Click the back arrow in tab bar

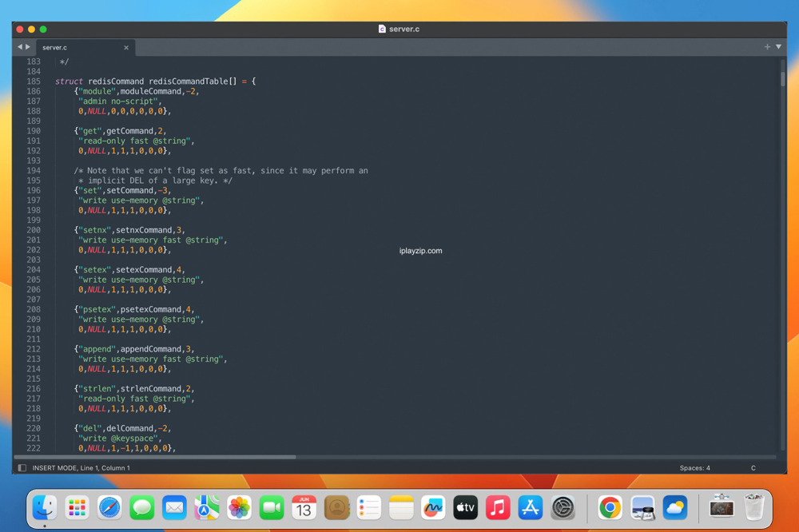(20, 47)
